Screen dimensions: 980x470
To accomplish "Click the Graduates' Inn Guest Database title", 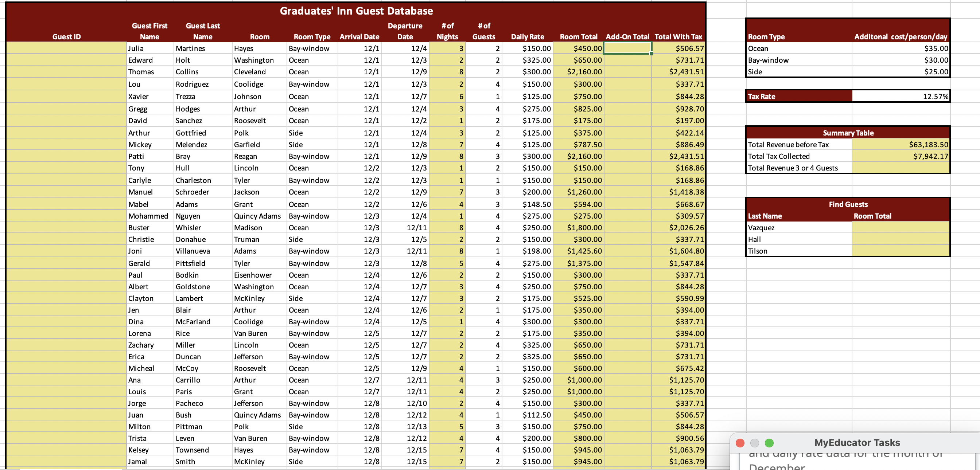I will tap(356, 11).
